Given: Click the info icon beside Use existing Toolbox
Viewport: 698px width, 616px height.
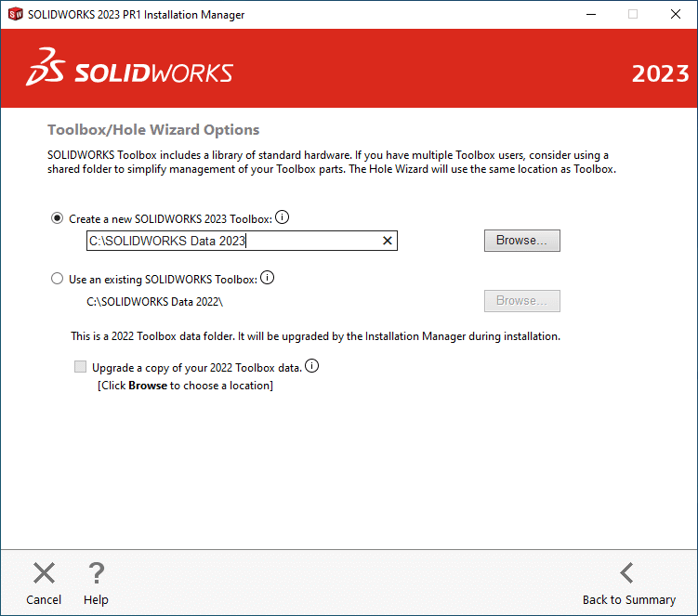Looking at the screenshot, I should (267, 278).
